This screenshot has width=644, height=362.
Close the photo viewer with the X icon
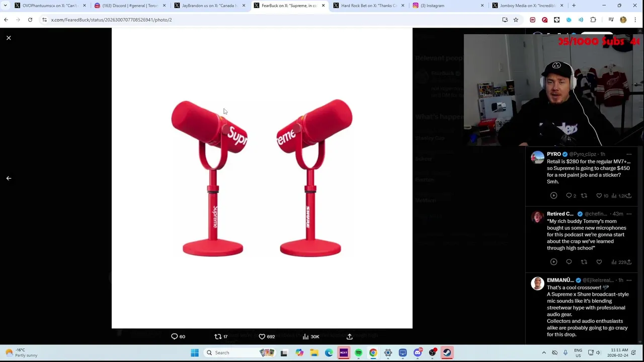[x=9, y=38]
